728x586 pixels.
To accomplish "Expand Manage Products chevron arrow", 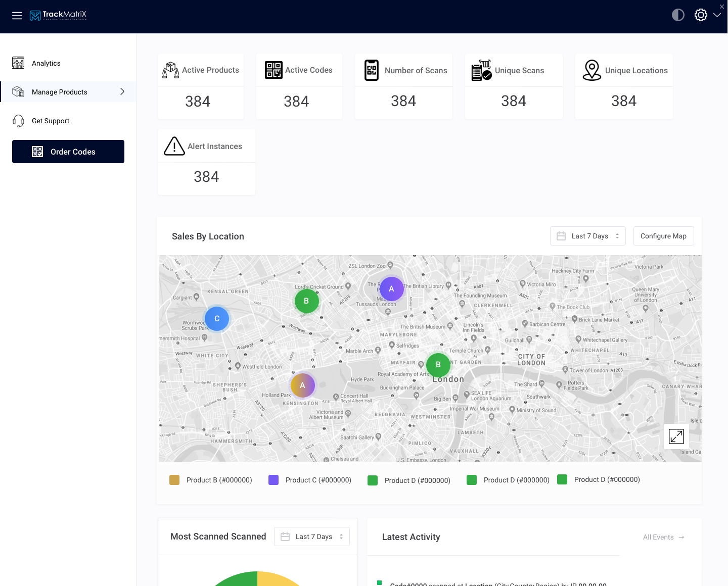I will (x=122, y=91).
